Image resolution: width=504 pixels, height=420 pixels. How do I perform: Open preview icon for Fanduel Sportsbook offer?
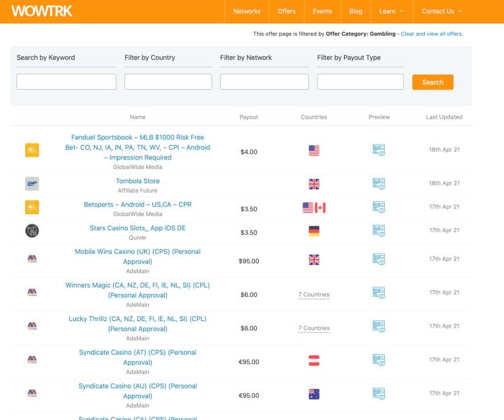coord(379,150)
